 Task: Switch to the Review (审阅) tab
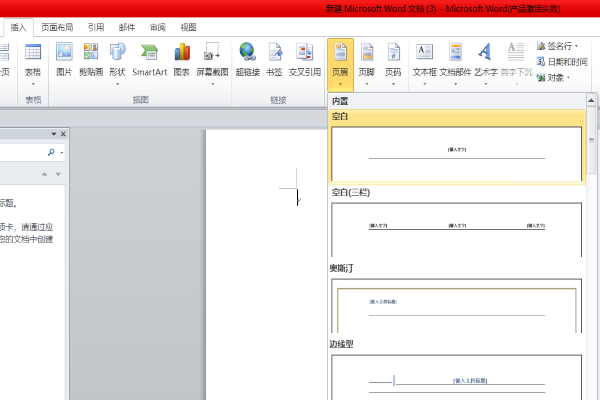tap(158, 28)
